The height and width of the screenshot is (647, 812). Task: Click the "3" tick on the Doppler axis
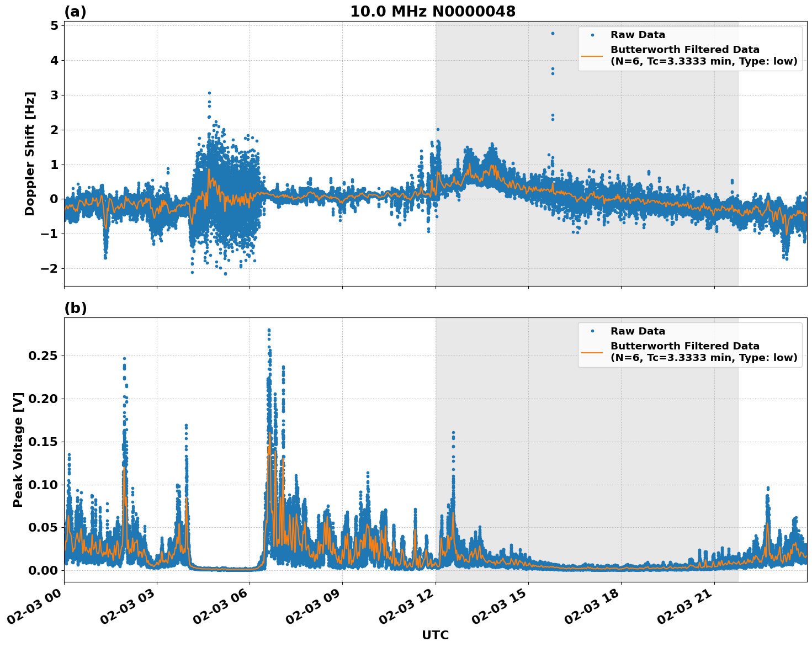point(55,95)
